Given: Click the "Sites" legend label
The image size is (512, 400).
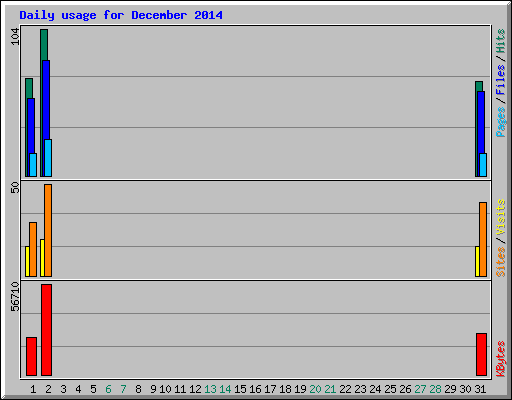Looking at the screenshot, I should (x=501, y=262).
